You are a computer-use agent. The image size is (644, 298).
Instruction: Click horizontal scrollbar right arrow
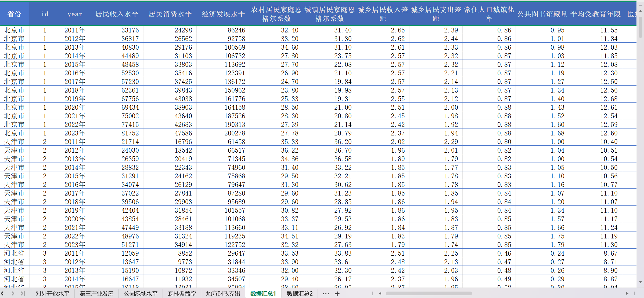627,293
